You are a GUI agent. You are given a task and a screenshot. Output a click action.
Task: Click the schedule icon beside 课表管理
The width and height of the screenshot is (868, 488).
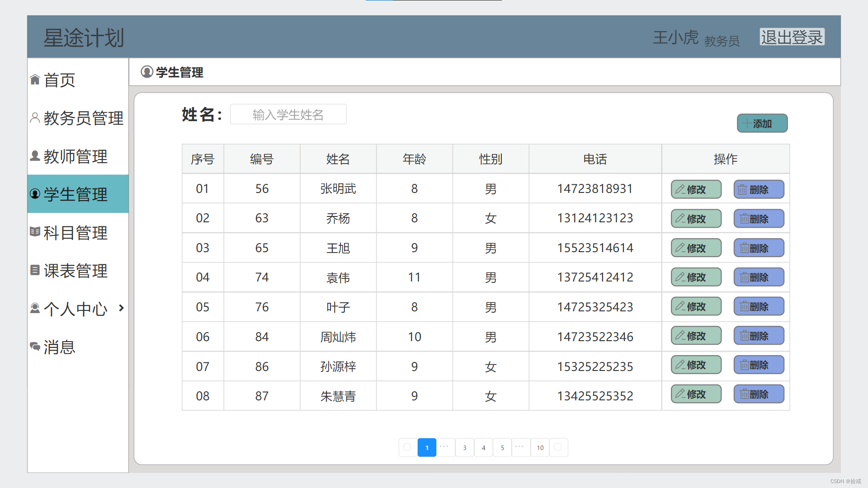pos(35,270)
